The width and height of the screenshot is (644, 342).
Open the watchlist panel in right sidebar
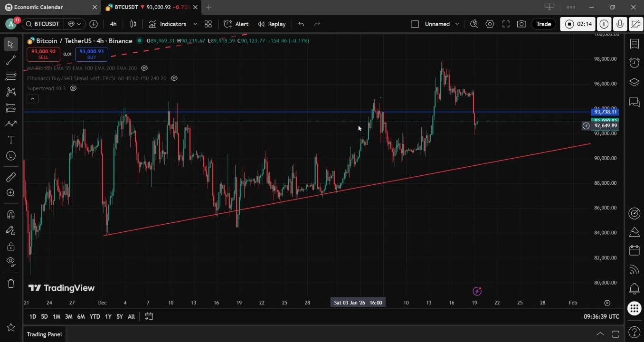[634, 44]
